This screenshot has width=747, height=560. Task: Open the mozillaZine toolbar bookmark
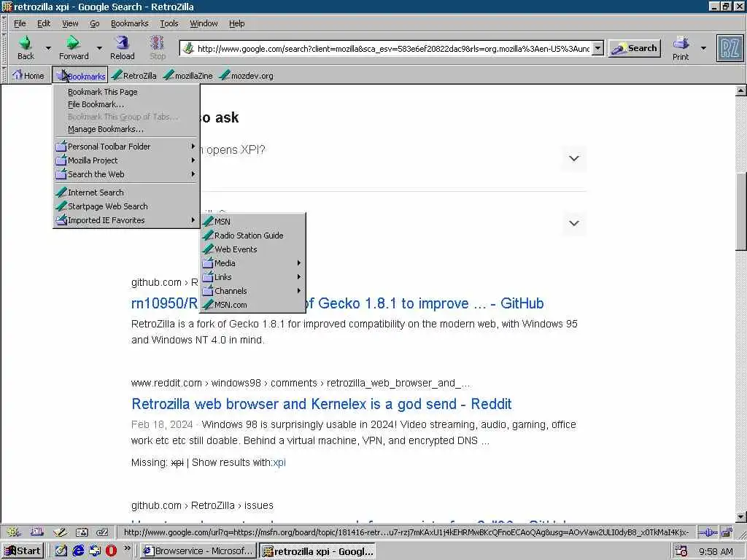[187, 75]
